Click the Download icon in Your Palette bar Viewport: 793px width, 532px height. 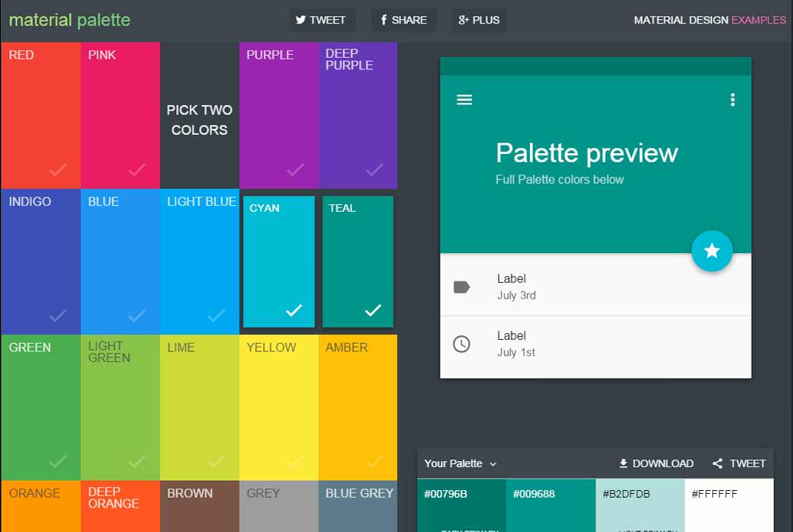tap(624, 463)
